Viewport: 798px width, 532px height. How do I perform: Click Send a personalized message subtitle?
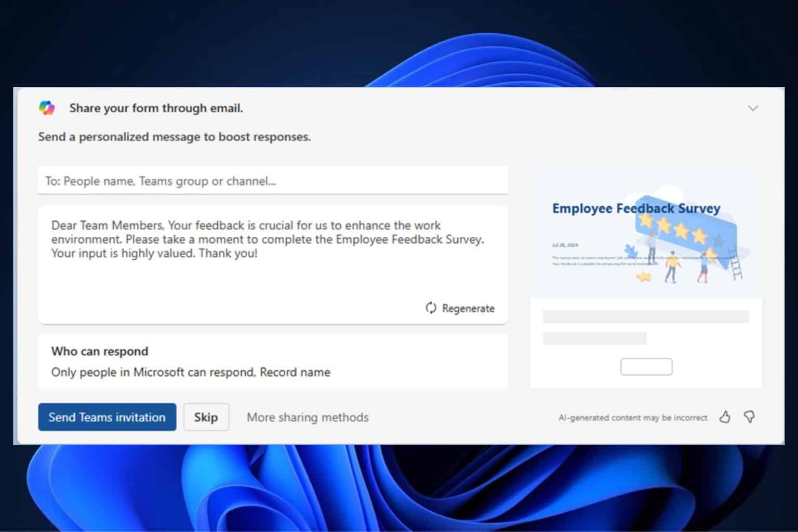pyautogui.click(x=175, y=137)
